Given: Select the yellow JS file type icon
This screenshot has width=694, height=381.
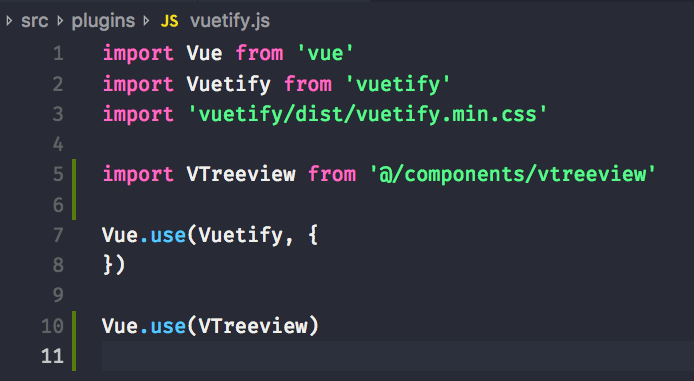Looking at the screenshot, I should point(170,21).
